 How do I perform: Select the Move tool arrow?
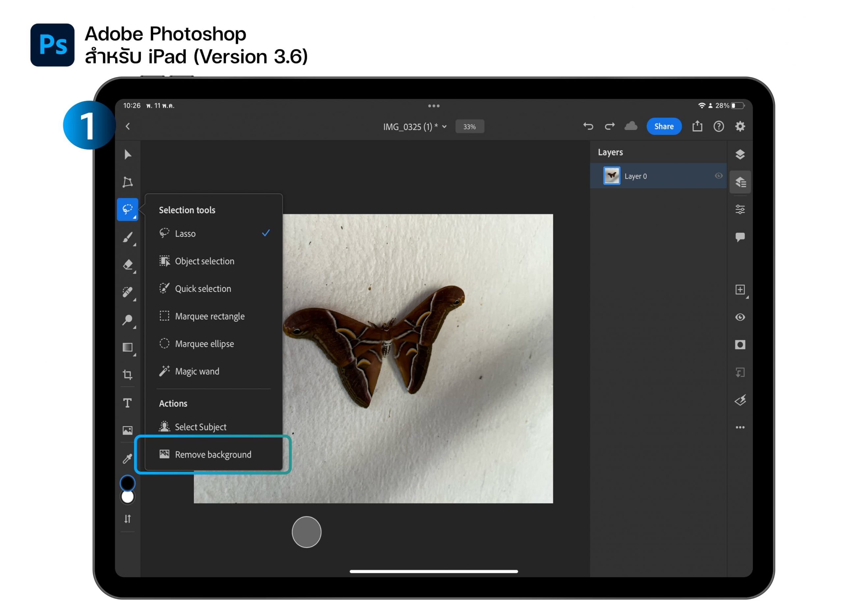point(128,154)
